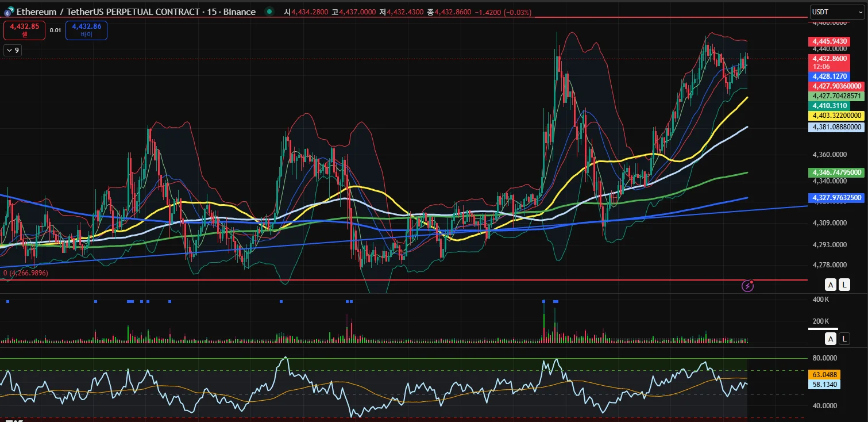Click the 400 K volume axis label

[821, 300]
